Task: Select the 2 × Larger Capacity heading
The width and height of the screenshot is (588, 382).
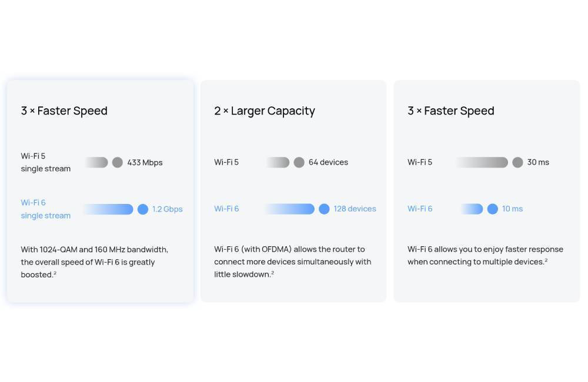Action: pos(265,111)
